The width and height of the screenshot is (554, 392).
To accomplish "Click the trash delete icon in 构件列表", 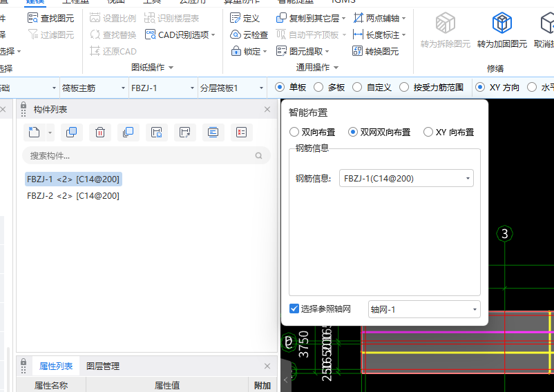I will click(x=100, y=133).
